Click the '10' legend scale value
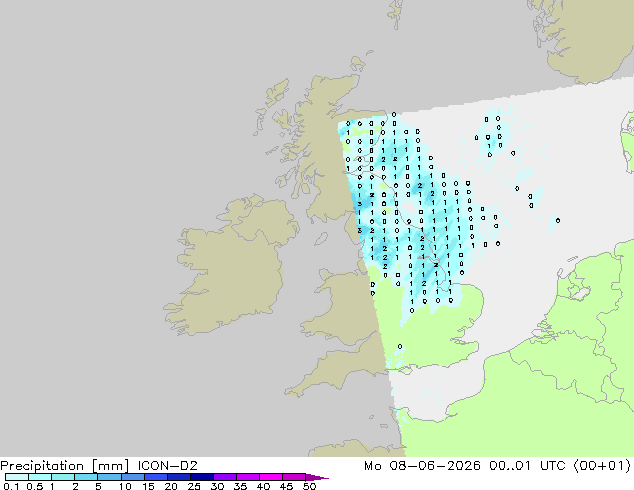This screenshot has height=490, width=634. 125,486
